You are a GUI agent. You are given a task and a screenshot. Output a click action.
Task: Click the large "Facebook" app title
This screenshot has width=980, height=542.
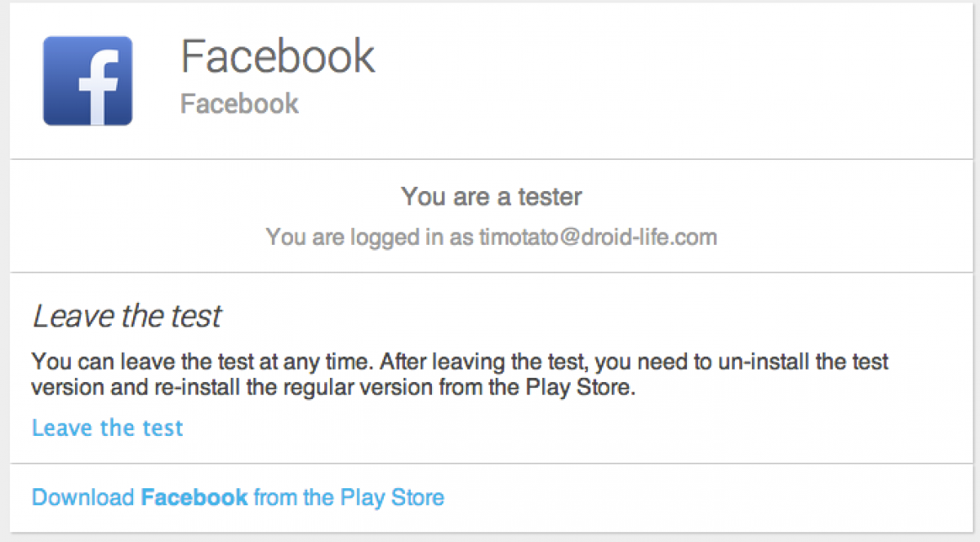pos(278,56)
